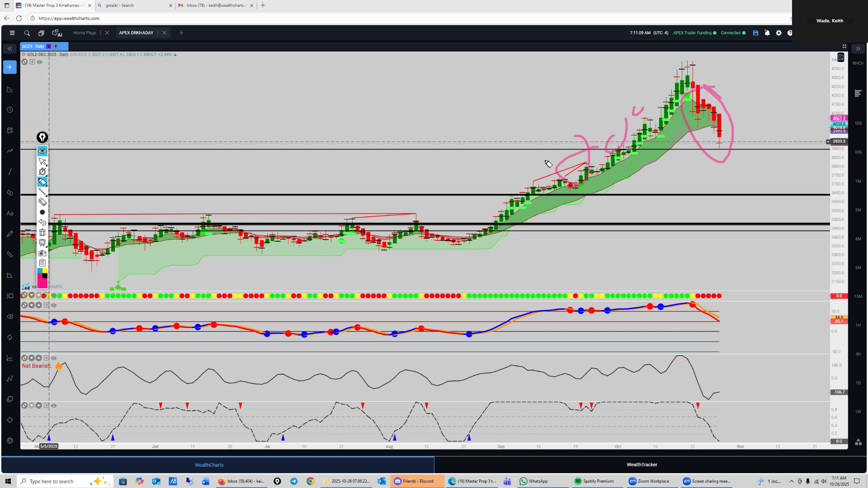Take a screenshot with the camera icon

[x=42, y=253]
